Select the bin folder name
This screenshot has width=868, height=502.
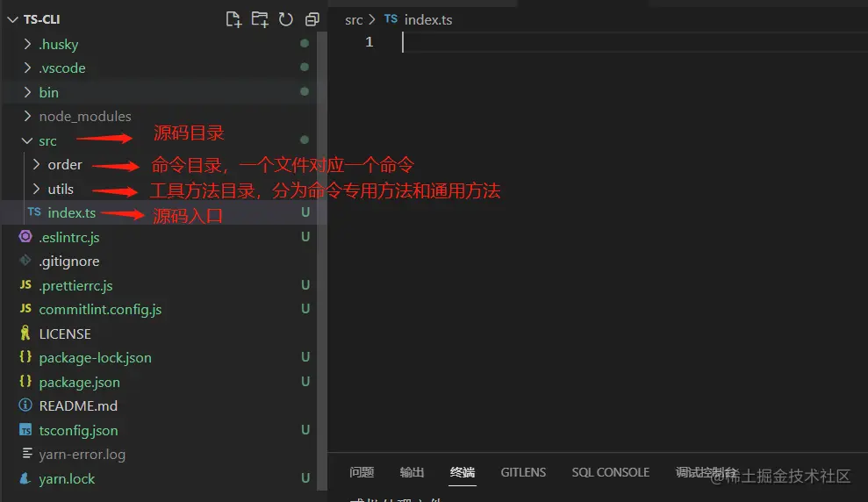(49, 92)
